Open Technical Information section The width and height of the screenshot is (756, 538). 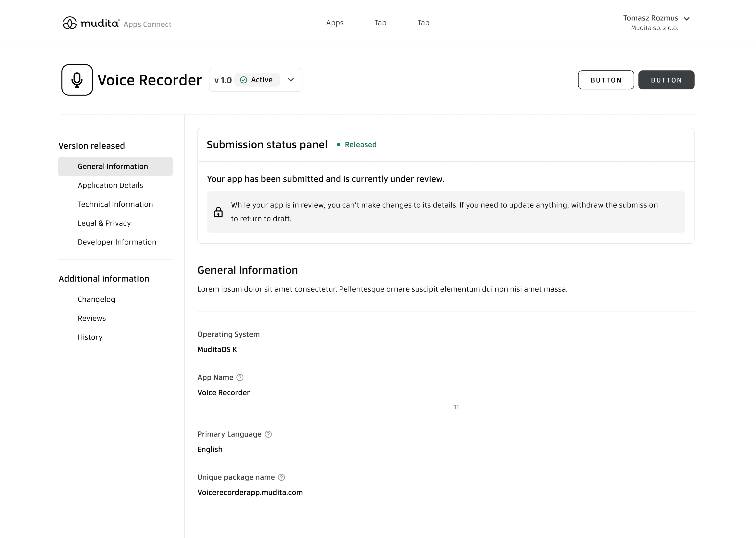click(x=115, y=204)
